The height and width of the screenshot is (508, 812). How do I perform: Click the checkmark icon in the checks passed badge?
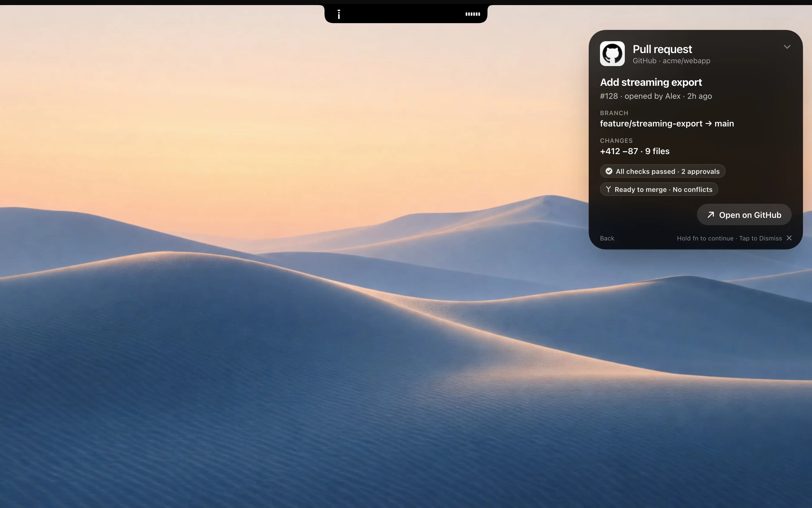coord(609,171)
